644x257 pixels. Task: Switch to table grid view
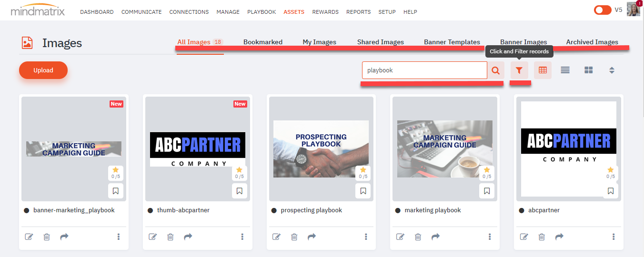543,70
